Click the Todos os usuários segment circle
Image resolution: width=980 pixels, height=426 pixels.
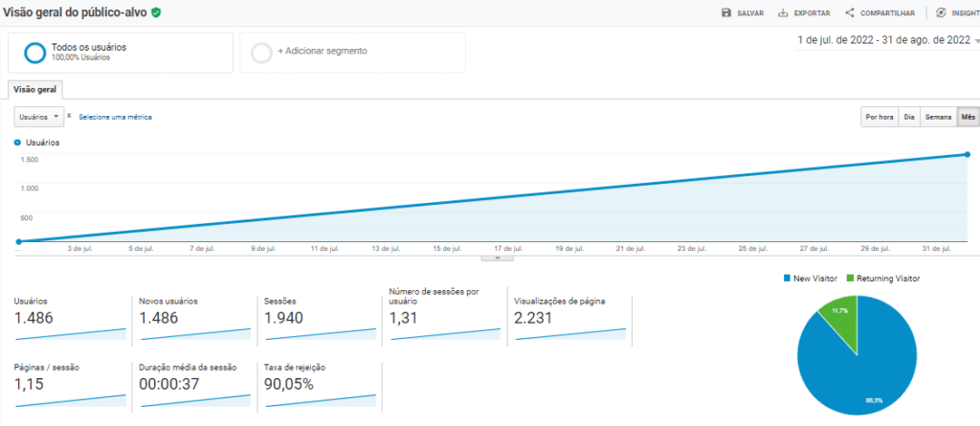point(35,52)
